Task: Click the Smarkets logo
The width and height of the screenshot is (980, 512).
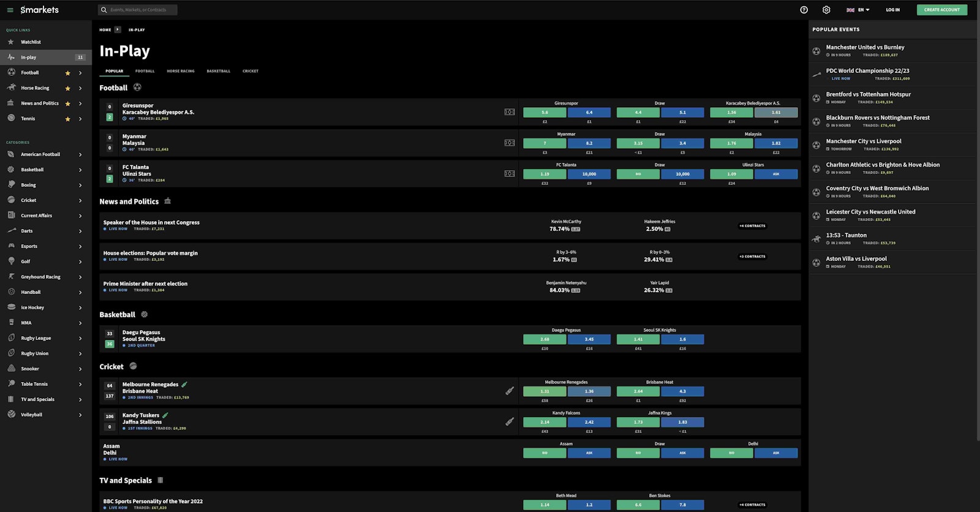Action: point(40,10)
